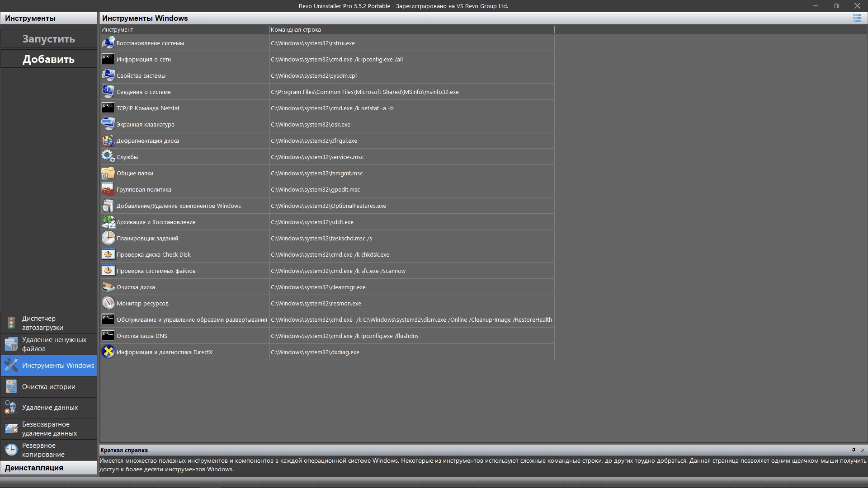Select the ipconfig.exe /all command cell
Screen dimensions: 868x488
412,59
